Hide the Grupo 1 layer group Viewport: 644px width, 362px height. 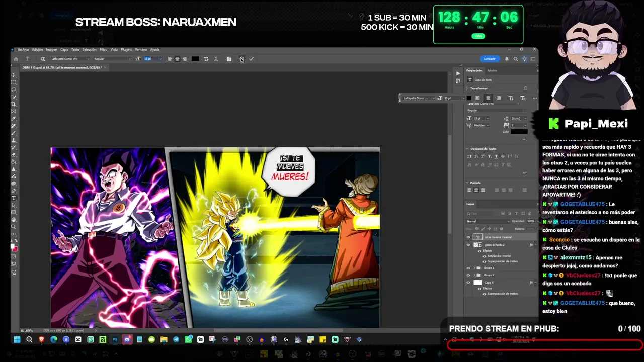pyautogui.click(x=468, y=268)
